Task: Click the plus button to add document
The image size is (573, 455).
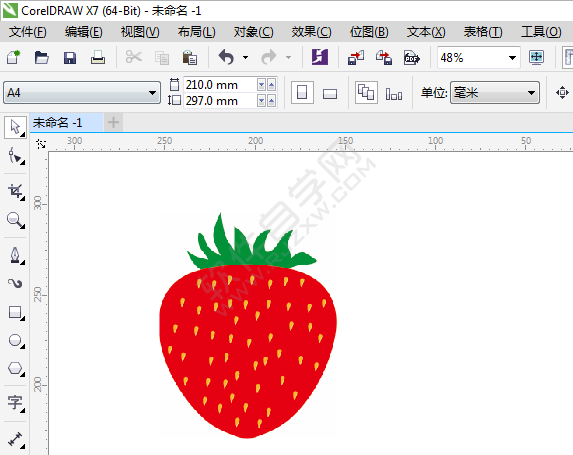Action: (113, 122)
